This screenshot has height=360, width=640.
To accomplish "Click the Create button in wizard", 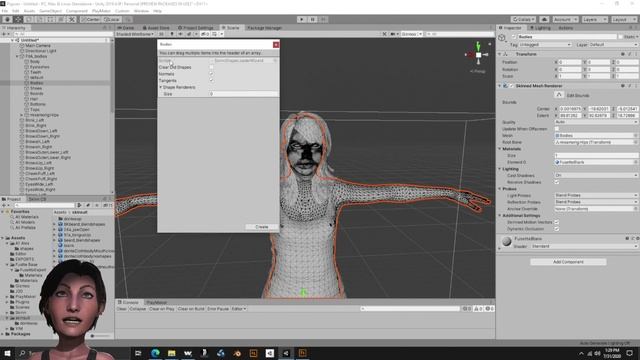I will (x=262, y=227).
